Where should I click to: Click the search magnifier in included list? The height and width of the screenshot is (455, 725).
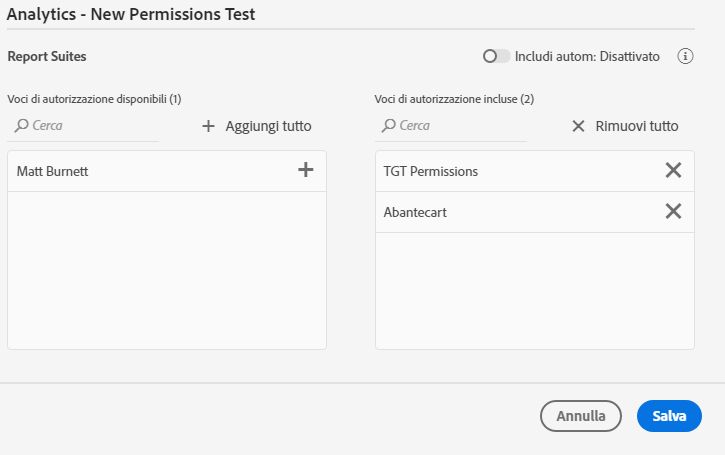[388, 126]
